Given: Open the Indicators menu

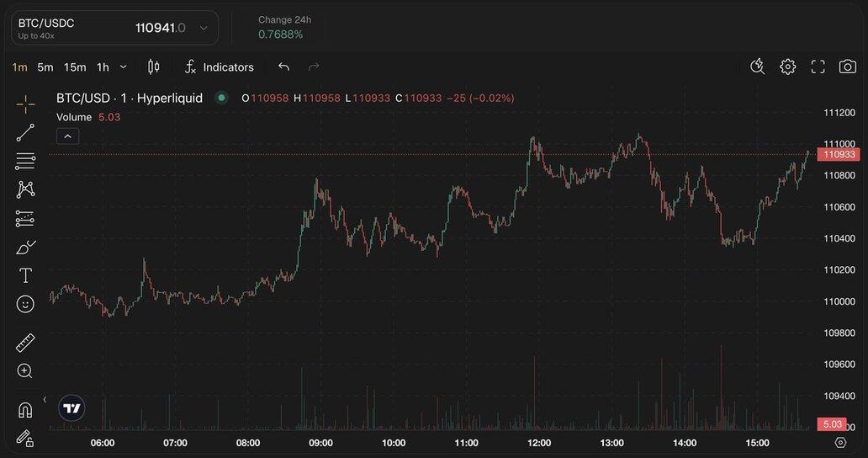Looking at the screenshot, I should tap(219, 67).
